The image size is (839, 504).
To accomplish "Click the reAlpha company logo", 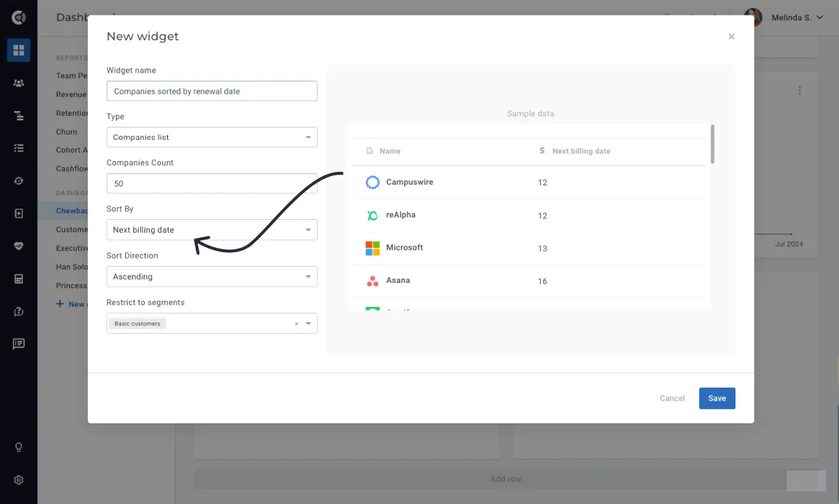I will (372, 215).
